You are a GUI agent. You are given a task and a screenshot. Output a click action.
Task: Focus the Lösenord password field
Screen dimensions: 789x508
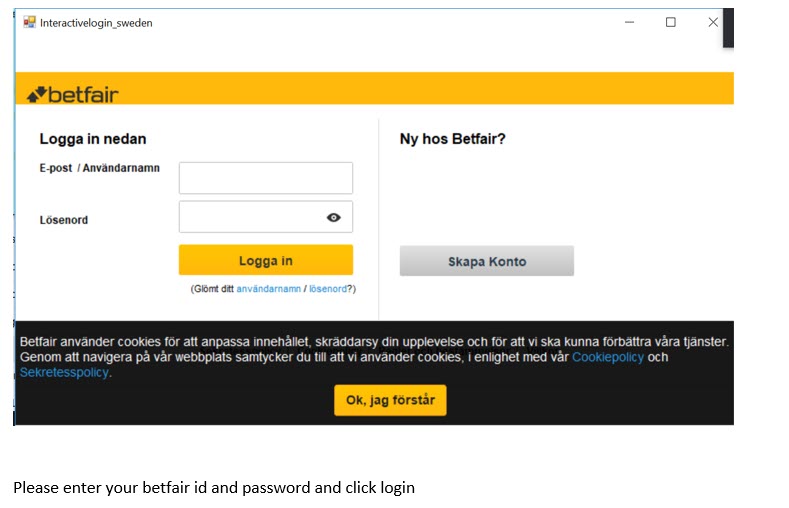(250, 217)
